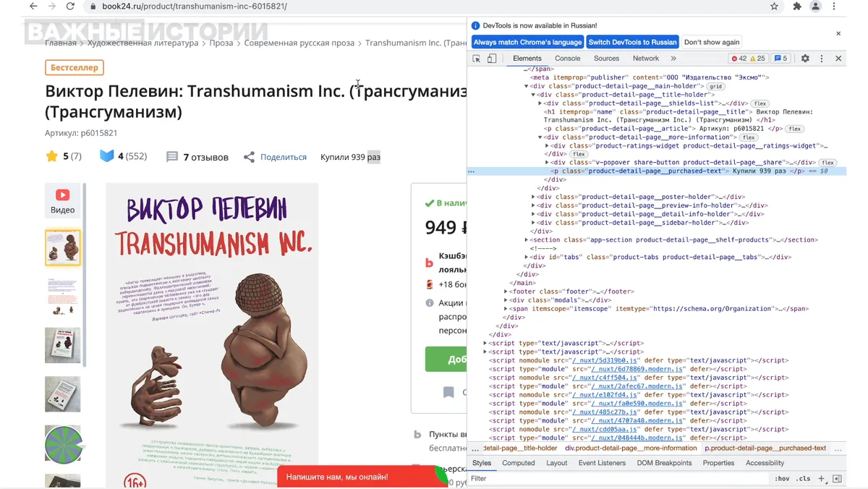Click the yellow star rating icon

[x=51, y=156]
